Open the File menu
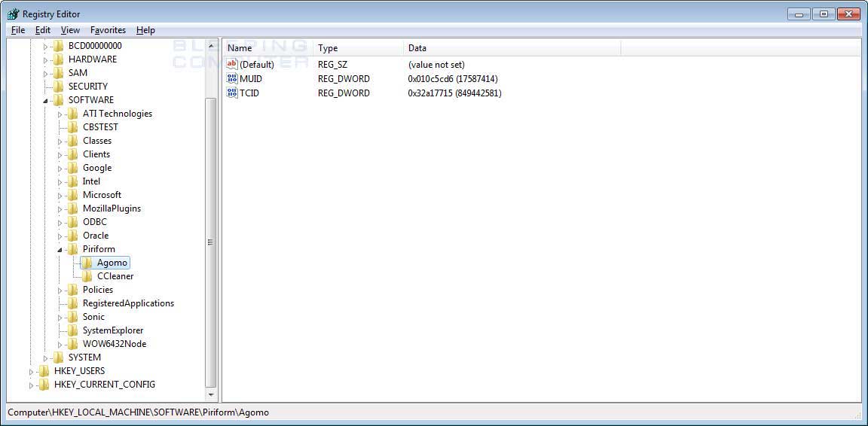Viewport: 868px width, 426px height. (x=18, y=30)
